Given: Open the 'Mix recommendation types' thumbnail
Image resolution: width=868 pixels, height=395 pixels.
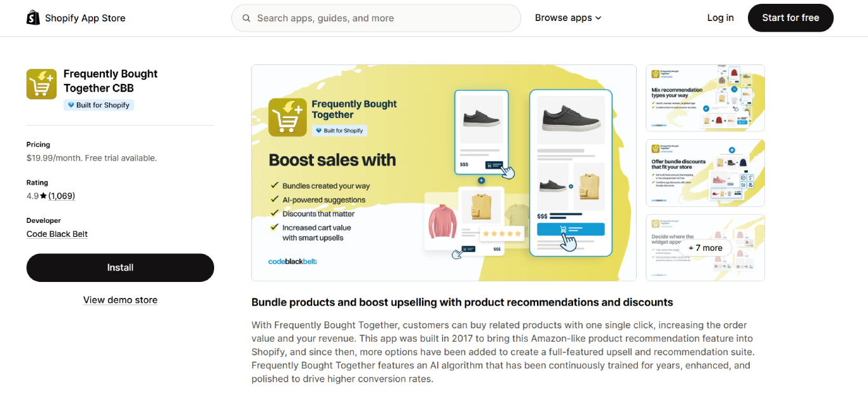Looking at the screenshot, I should point(705,98).
